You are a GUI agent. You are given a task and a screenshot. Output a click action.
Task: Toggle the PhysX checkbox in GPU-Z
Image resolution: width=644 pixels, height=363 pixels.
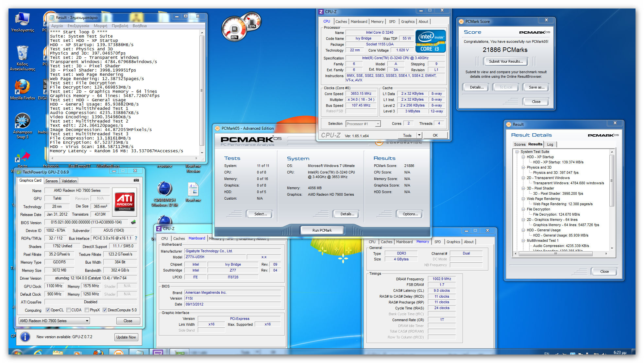(87, 310)
